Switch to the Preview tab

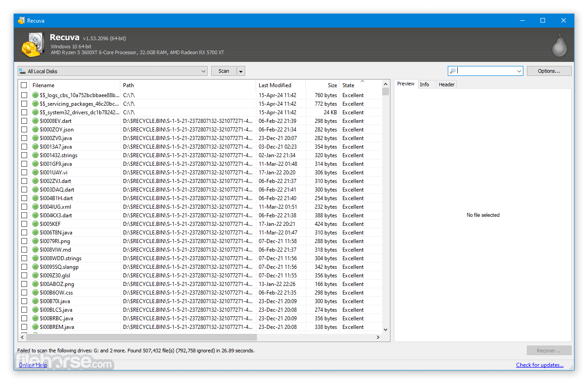[x=406, y=84]
